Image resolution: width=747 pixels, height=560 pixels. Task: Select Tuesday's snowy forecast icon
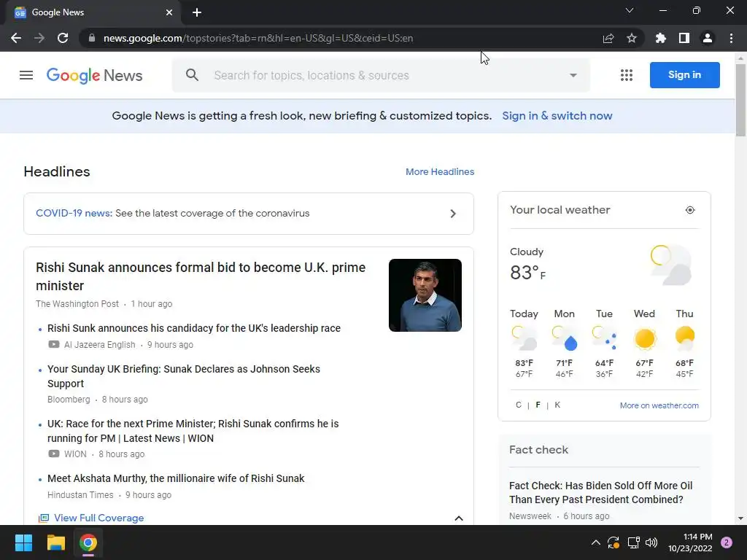click(604, 338)
